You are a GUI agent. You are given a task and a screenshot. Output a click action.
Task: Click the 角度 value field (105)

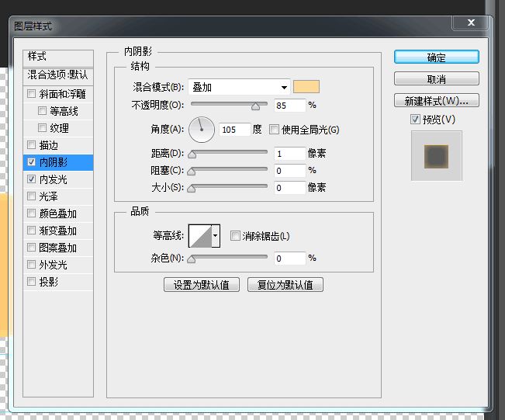pos(234,130)
